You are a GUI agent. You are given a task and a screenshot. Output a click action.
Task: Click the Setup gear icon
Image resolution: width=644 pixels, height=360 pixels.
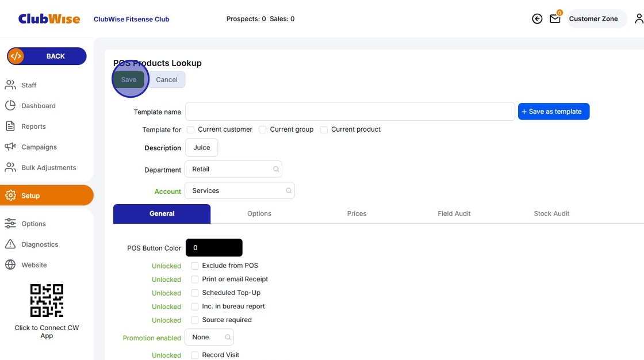pyautogui.click(x=10, y=195)
